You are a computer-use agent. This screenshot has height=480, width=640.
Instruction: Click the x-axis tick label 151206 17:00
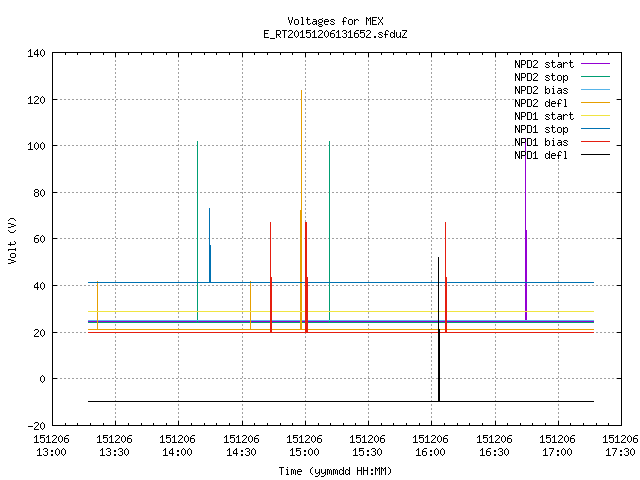(x=557, y=446)
